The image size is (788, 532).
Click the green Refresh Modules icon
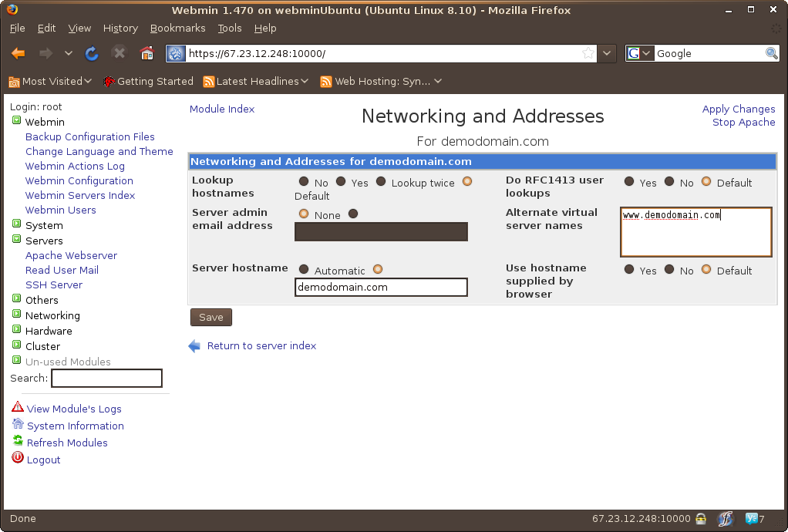pyautogui.click(x=18, y=440)
